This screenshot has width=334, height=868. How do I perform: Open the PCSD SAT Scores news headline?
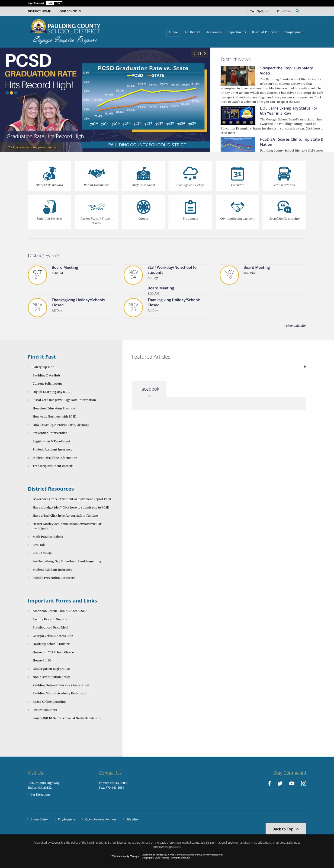[292, 142]
